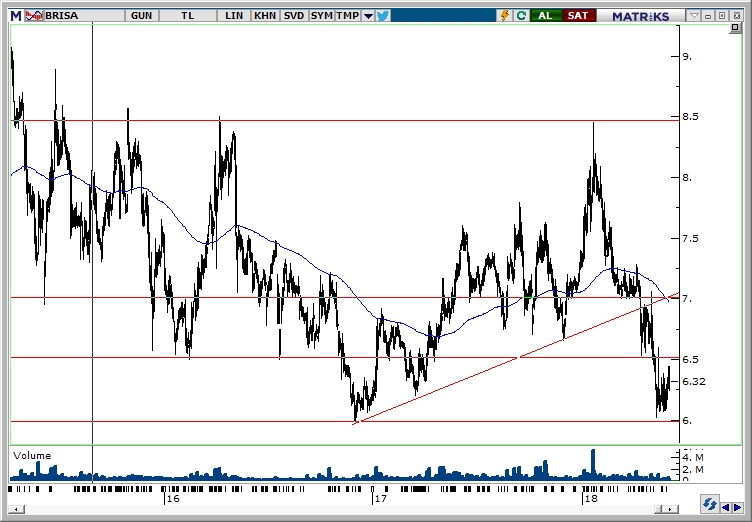Click the lightning bolt icon
Image resolution: width=752 pixels, height=522 pixels.
[505, 16]
